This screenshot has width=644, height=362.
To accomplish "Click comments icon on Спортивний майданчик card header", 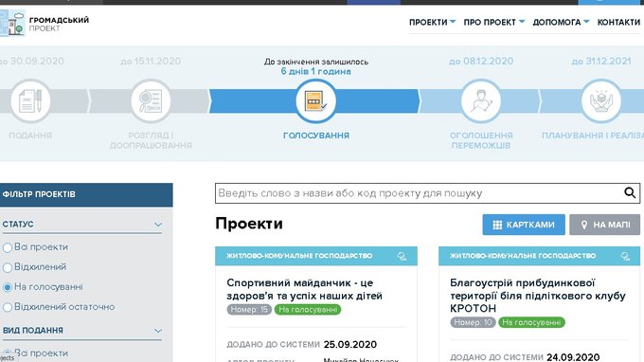I will click(x=402, y=257).
